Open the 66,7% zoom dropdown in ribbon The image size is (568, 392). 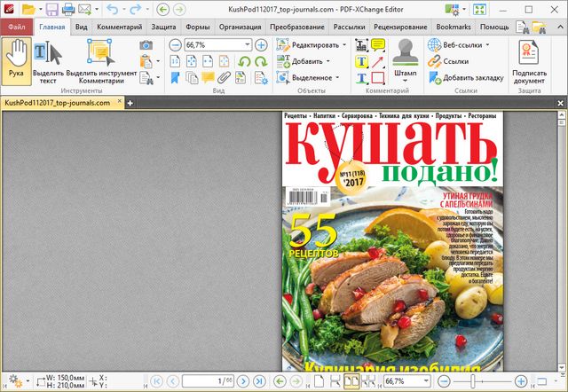point(248,44)
